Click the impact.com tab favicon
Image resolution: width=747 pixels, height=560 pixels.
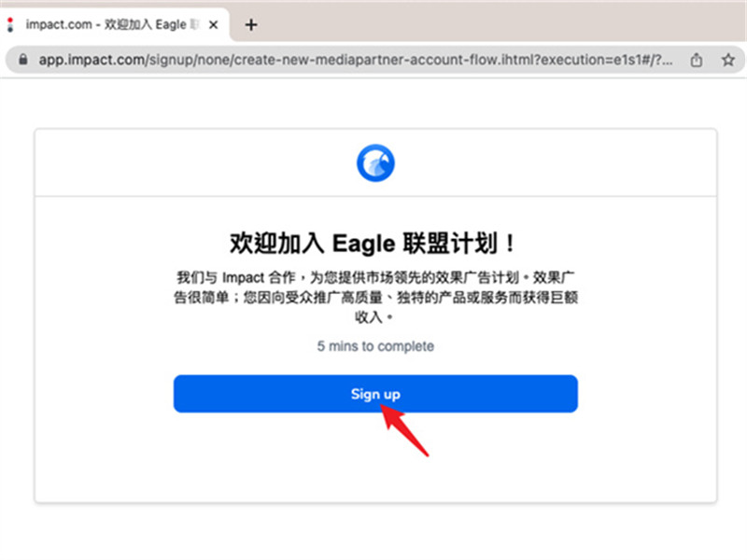[x=10, y=24]
